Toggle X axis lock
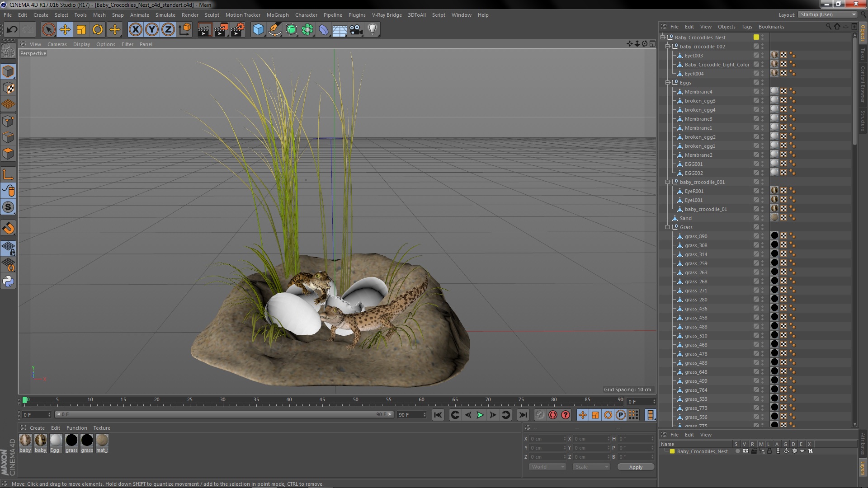Viewport: 868px width, 488px height. point(135,30)
